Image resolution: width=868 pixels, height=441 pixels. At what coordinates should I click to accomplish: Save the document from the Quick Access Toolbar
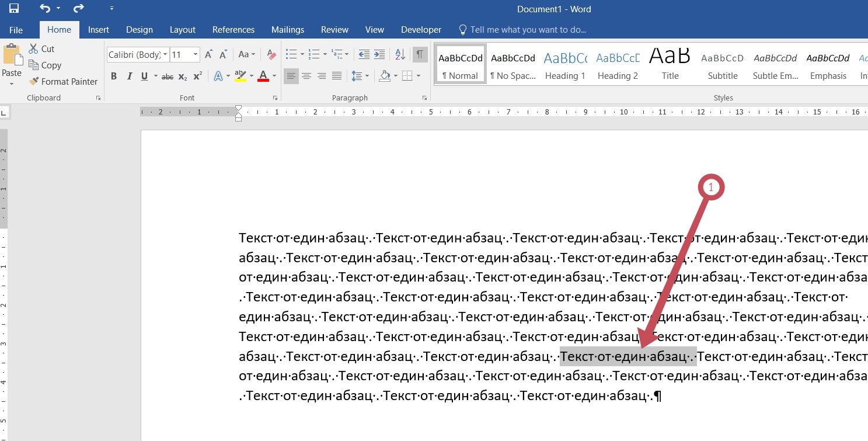14,9
